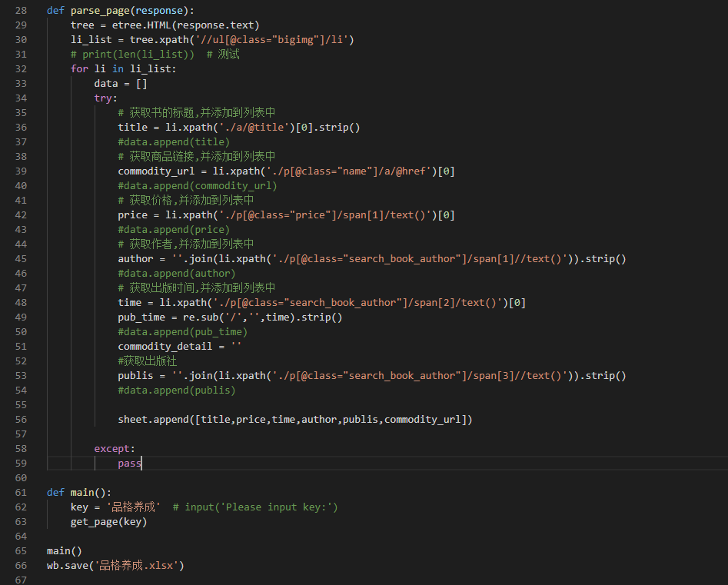Click the '#data.append(author)' comment
728x585 pixels.
[177, 274]
